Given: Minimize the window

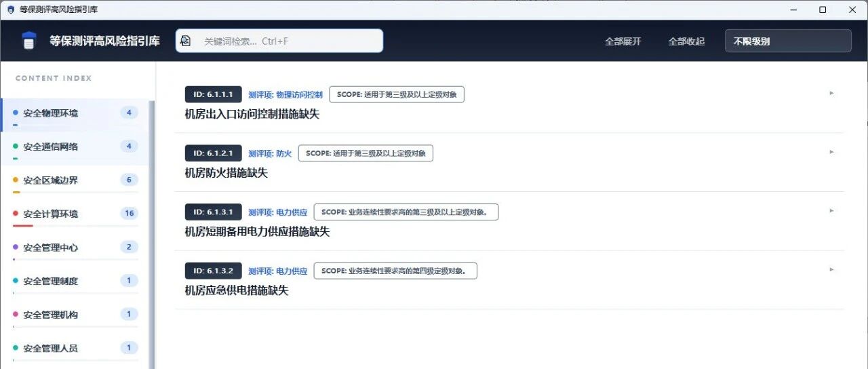Looking at the screenshot, I should [792, 9].
